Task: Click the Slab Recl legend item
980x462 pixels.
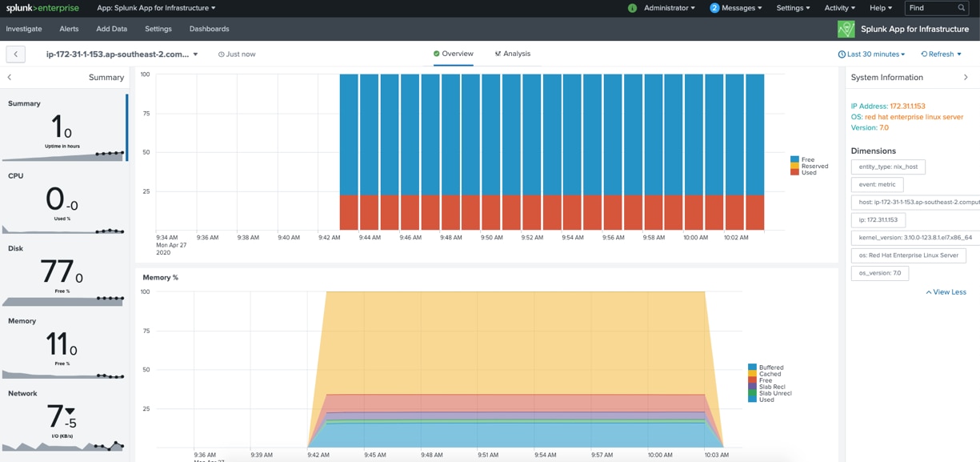Action: pyautogui.click(x=766, y=387)
